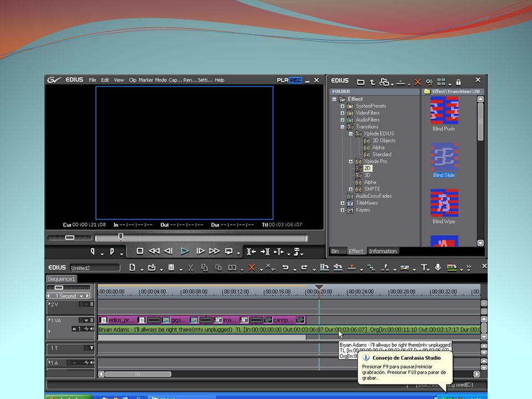
Task: Select the 2D folder under Xplode Pro
Action: [367, 168]
